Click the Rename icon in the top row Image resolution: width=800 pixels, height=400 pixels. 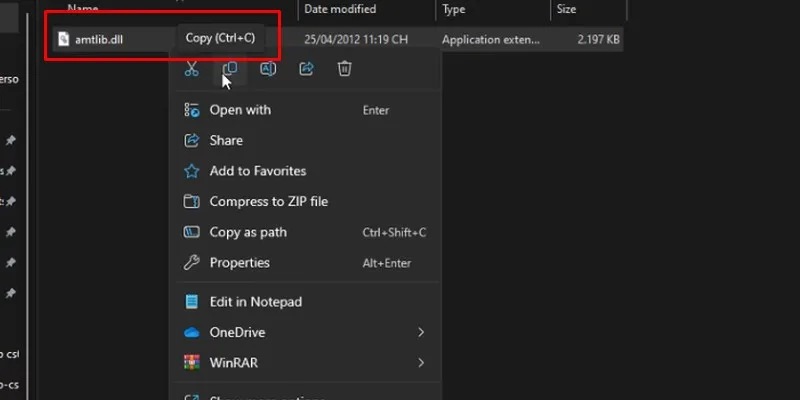pos(268,69)
